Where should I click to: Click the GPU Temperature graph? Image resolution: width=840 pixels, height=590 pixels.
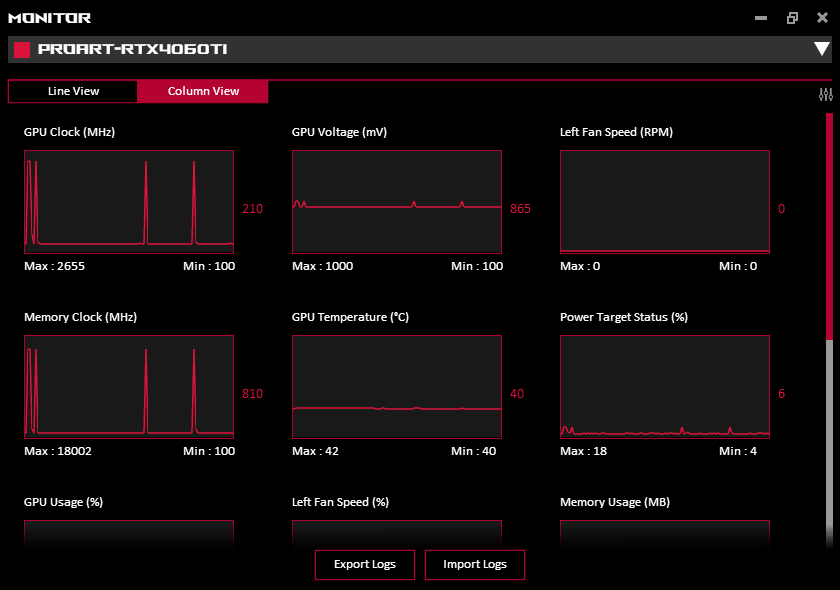397,387
